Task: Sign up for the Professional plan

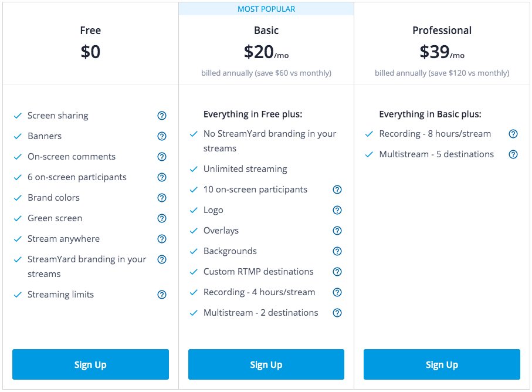Action: coord(442,364)
